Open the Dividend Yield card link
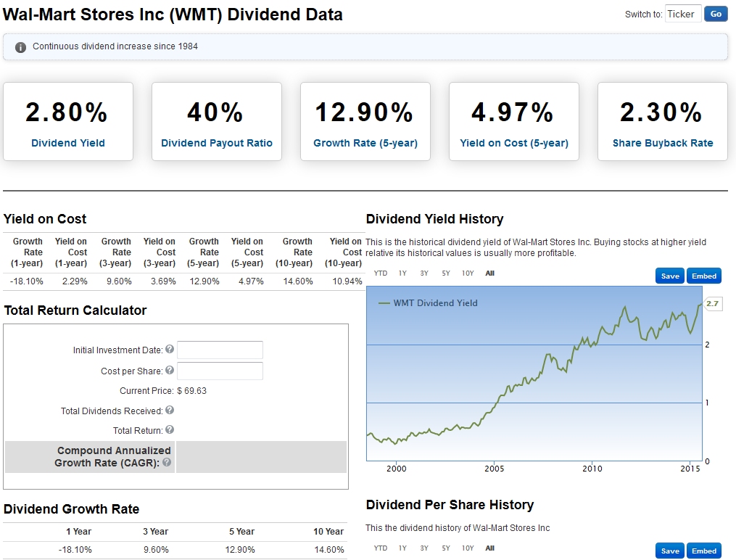The width and height of the screenshot is (736, 560). pos(68,143)
